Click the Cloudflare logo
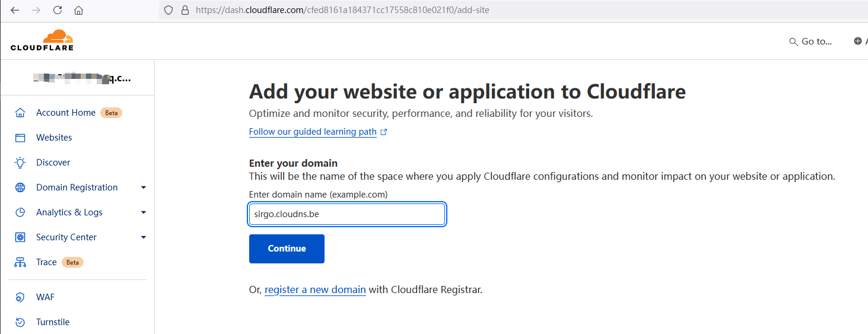The height and width of the screenshot is (334, 868). (x=42, y=40)
